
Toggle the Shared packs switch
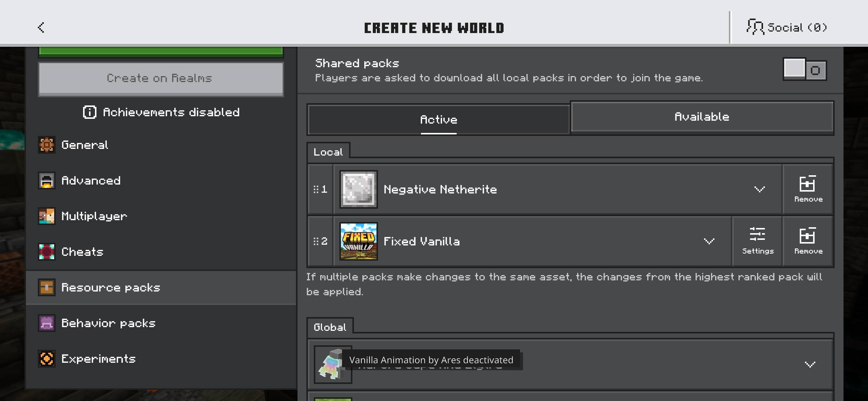pyautogui.click(x=805, y=69)
